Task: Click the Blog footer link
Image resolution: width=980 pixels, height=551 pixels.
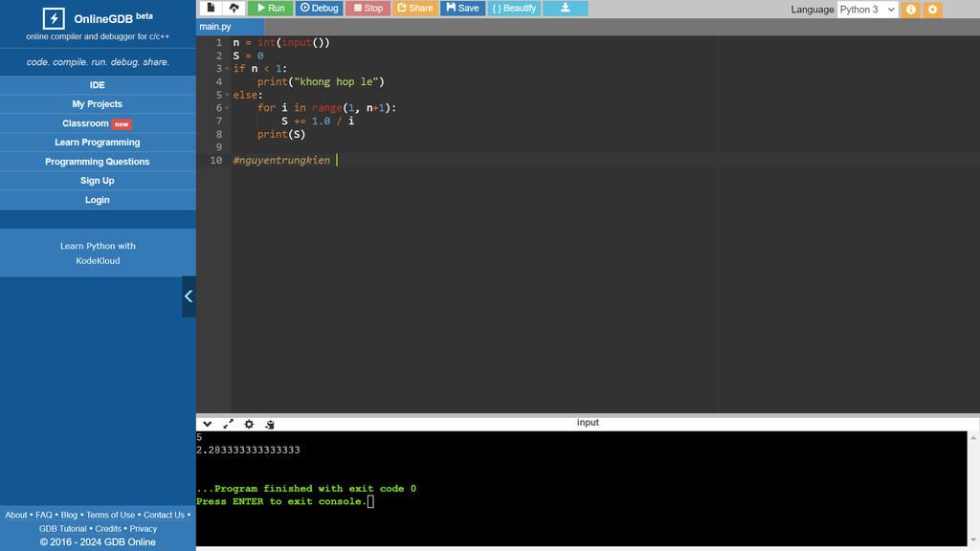Action: [x=69, y=515]
